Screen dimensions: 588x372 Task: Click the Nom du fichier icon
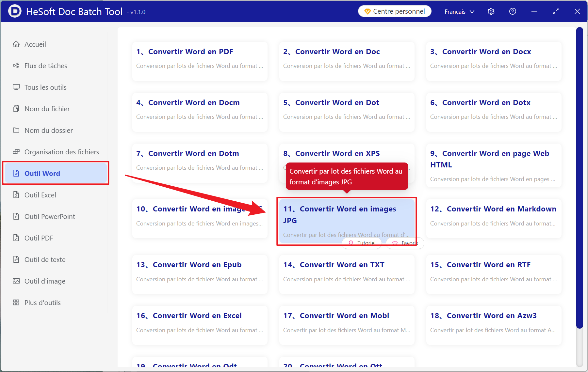tap(16, 109)
